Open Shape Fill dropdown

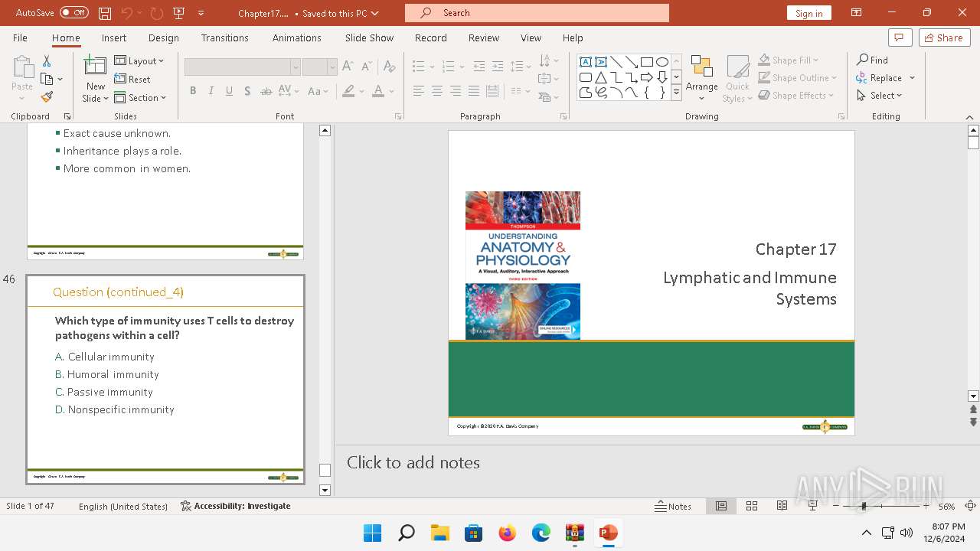coord(789,60)
